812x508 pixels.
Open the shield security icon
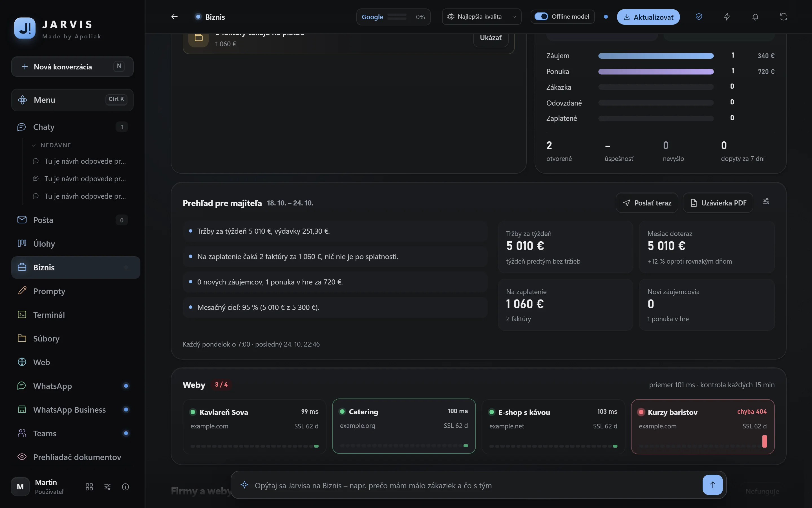click(x=699, y=17)
